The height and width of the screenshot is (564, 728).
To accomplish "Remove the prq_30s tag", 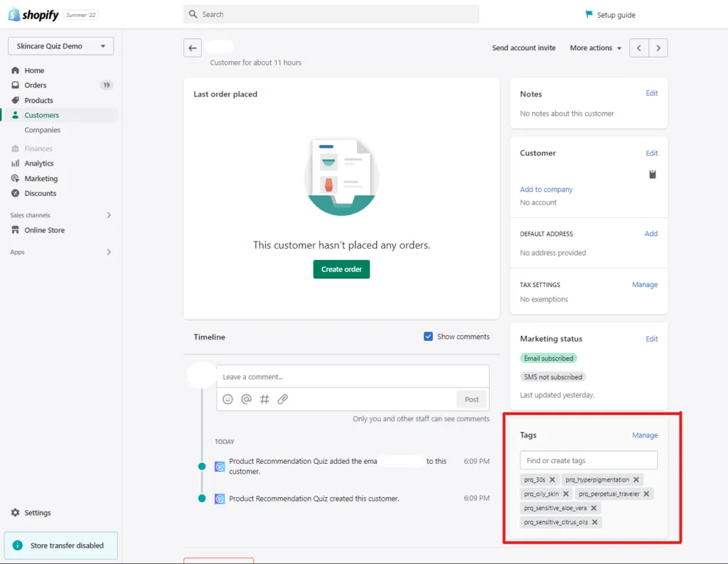I will pos(552,479).
